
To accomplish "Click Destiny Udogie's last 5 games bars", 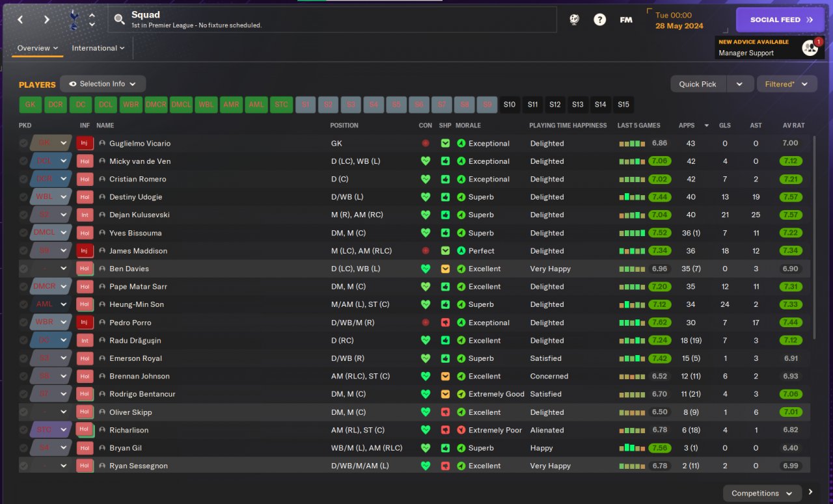I will pos(632,197).
